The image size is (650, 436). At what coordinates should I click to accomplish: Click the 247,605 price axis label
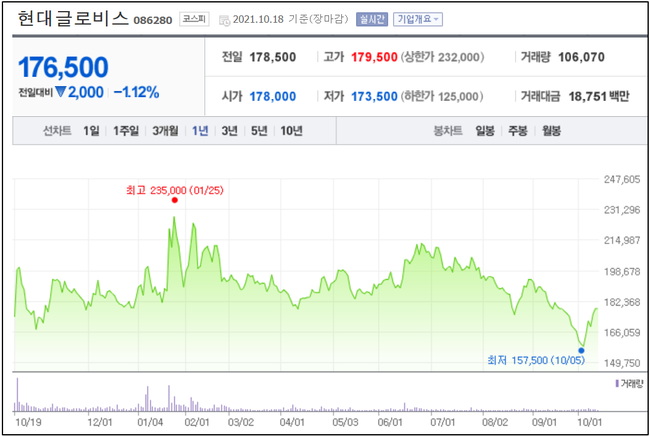click(x=622, y=179)
